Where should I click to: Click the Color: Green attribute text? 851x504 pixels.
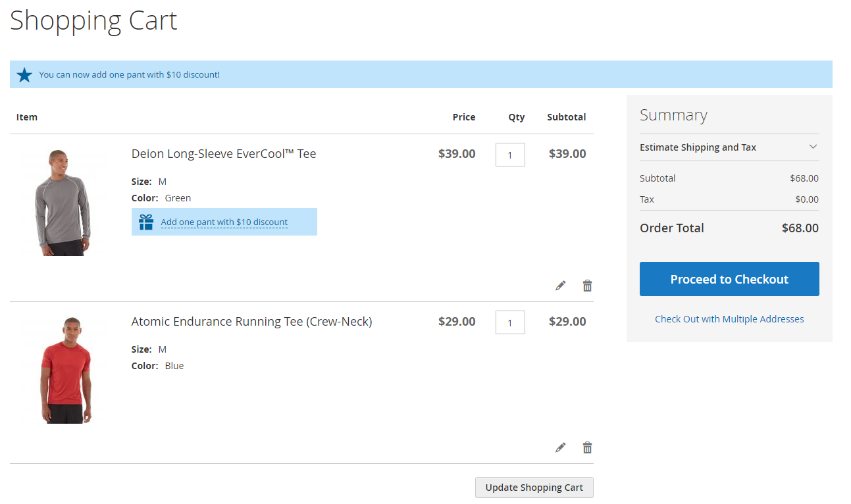pos(161,198)
